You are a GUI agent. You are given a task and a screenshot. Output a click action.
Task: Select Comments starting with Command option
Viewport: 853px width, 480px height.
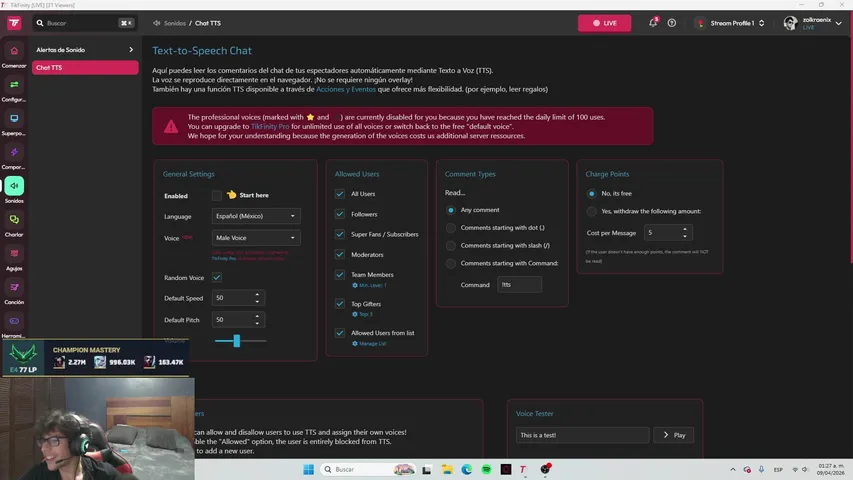point(450,263)
